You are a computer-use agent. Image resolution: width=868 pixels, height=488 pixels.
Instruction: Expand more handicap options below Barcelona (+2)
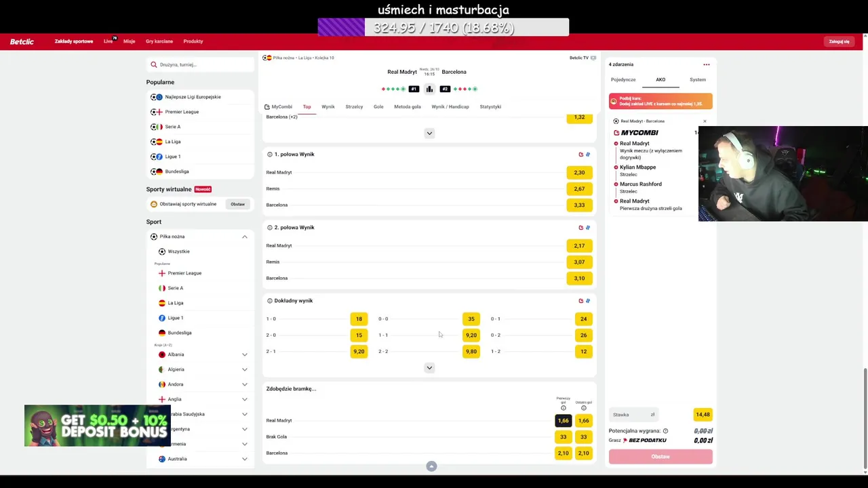pos(429,134)
